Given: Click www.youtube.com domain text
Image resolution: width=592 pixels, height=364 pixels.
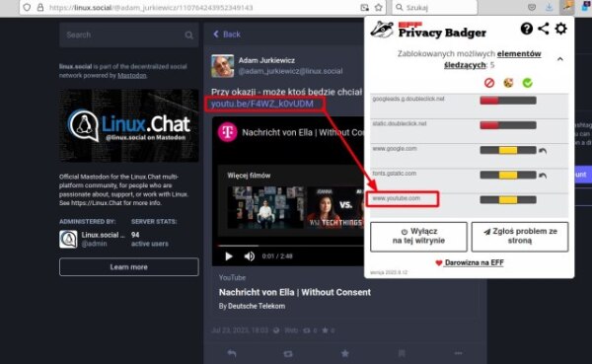Looking at the screenshot, I should pos(396,198).
